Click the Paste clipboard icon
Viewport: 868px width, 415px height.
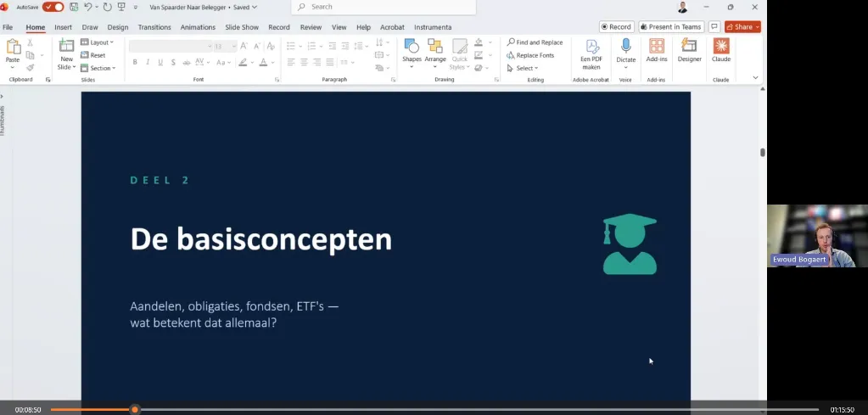tap(13, 47)
